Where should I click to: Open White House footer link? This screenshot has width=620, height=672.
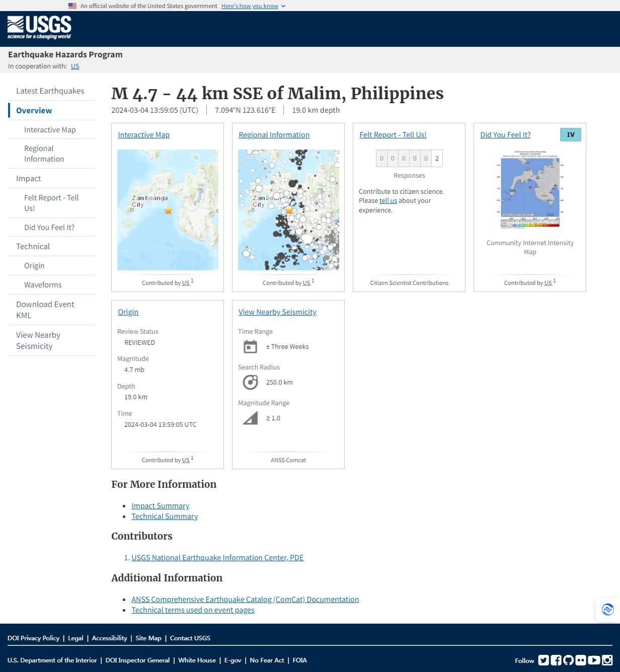[197, 660]
